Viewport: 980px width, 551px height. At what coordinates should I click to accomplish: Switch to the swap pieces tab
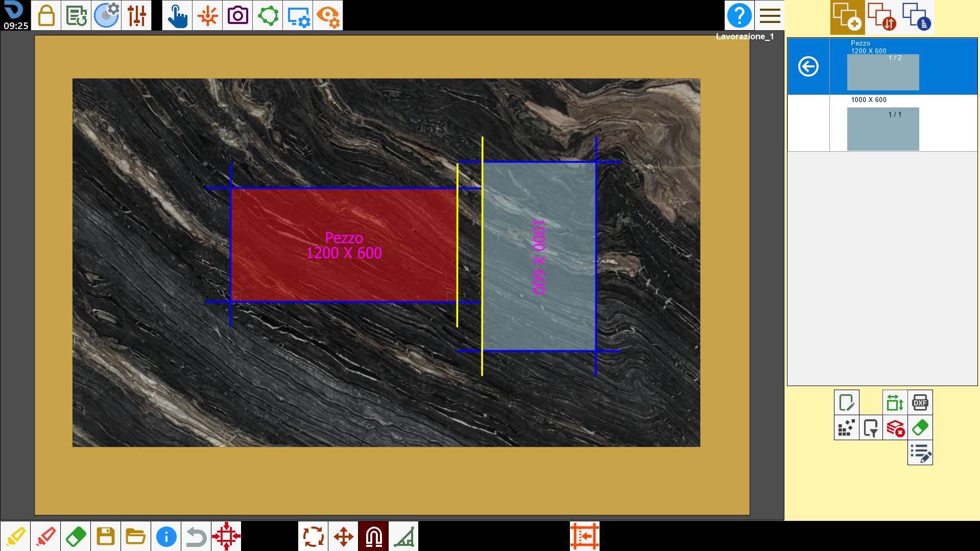(882, 17)
